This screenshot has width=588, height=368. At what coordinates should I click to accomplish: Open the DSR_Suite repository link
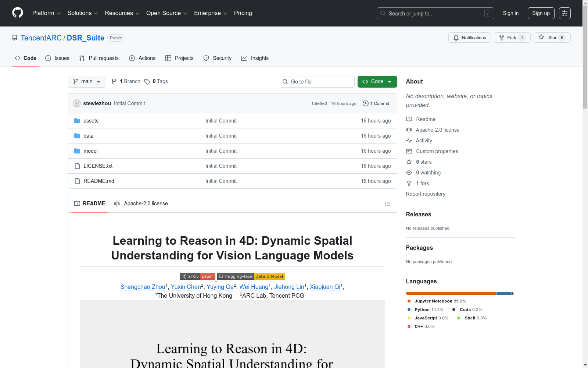pyautogui.click(x=86, y=38)
